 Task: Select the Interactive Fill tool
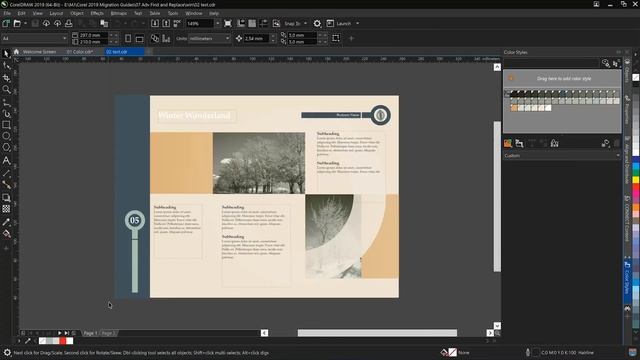(6, 234)
